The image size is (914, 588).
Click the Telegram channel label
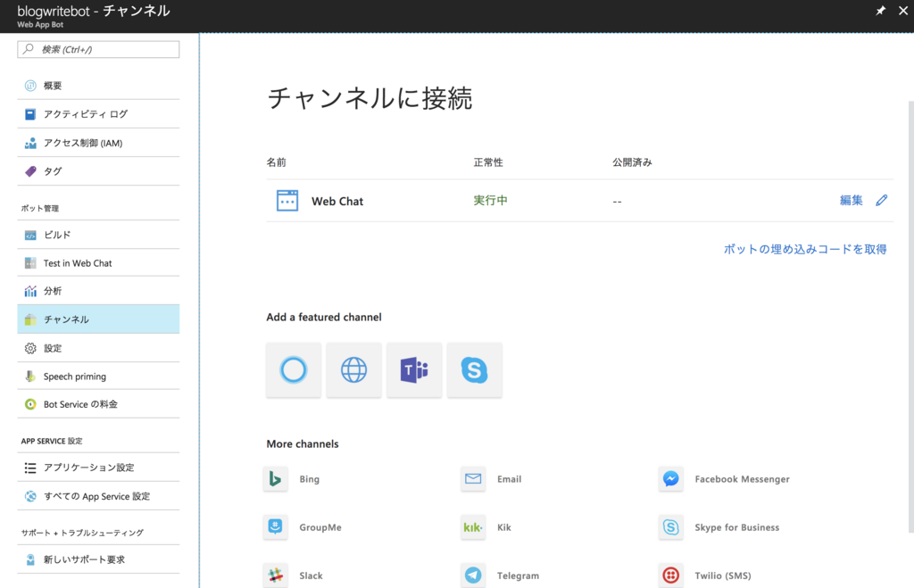pyautogui.click(x=518, y=576)
